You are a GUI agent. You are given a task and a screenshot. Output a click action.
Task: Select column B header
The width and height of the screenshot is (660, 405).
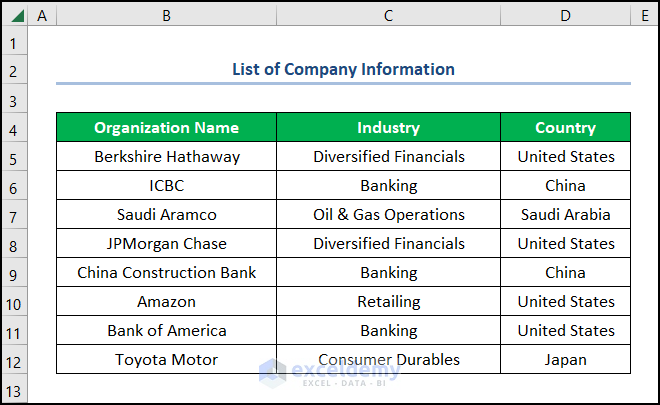coord(166,15)
